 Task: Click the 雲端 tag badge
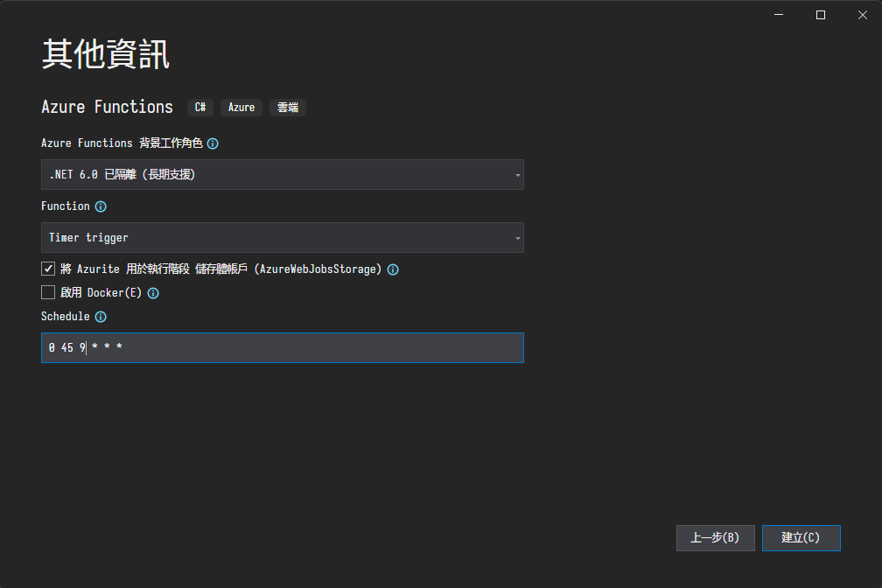[x=287, y=108]
